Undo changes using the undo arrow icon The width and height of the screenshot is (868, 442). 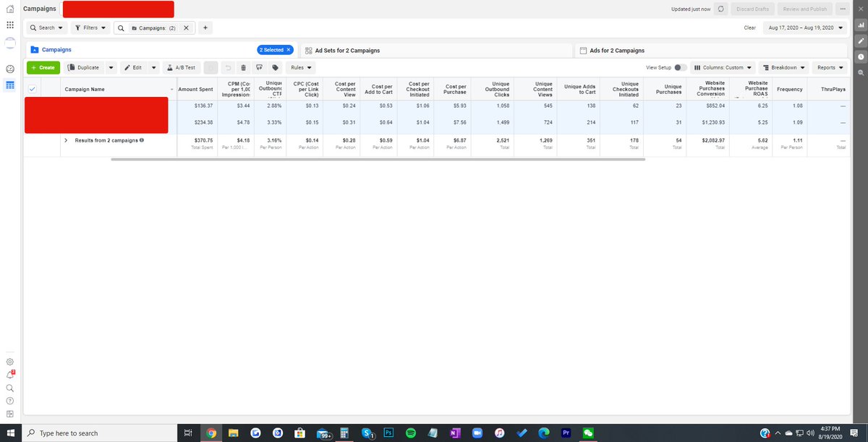[228, 67]
